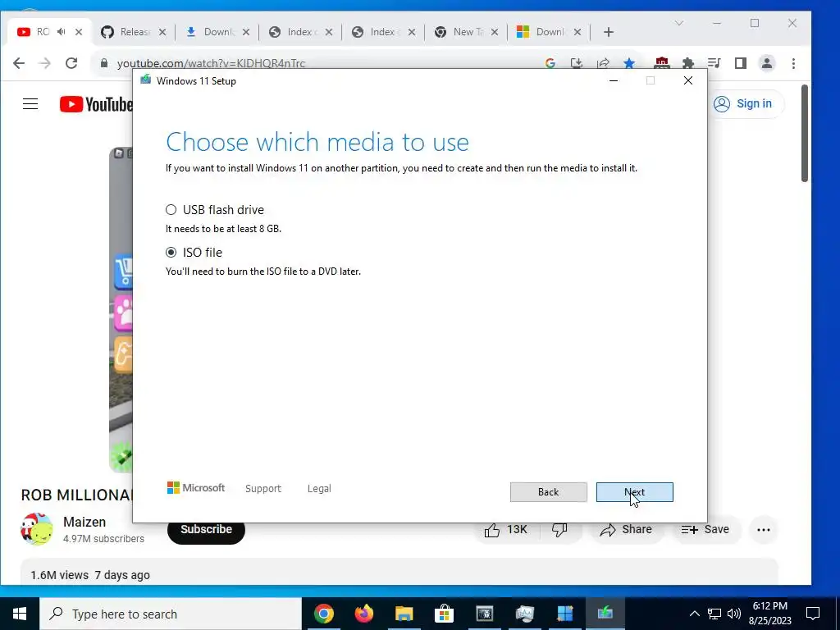
Task: Click the Windows 11 Setup title icon
Action: 146,80
